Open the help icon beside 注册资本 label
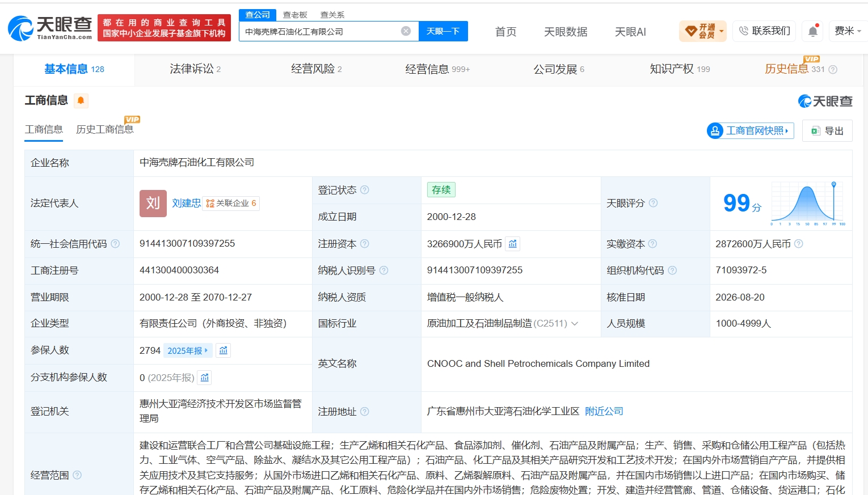Viewport: 868px width, 495px height. pos(365,244)
